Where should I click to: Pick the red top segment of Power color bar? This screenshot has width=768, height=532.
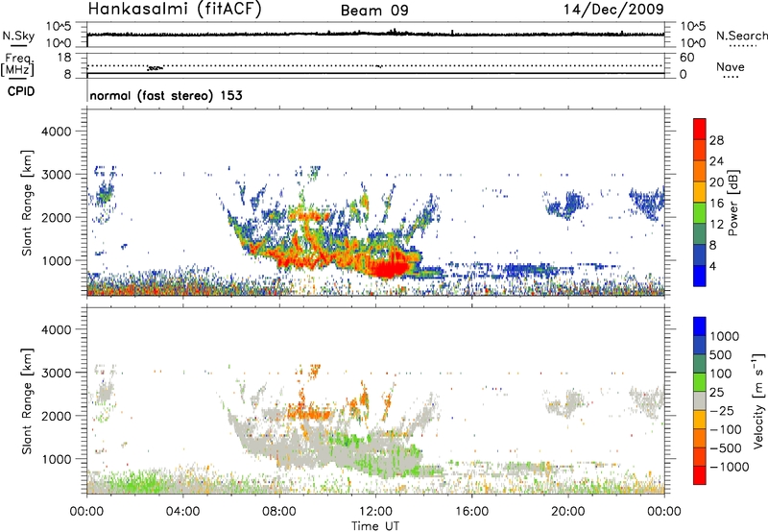click(700, 129)
